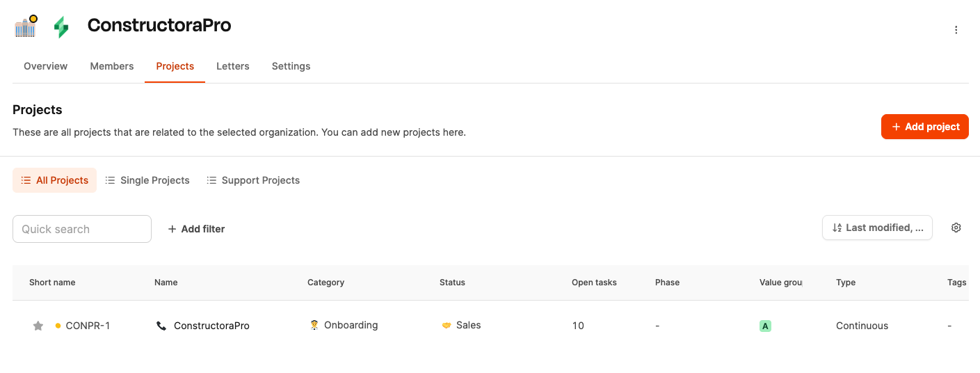
Task: Click the handshake icon beside Sales status
Action: 447,325
